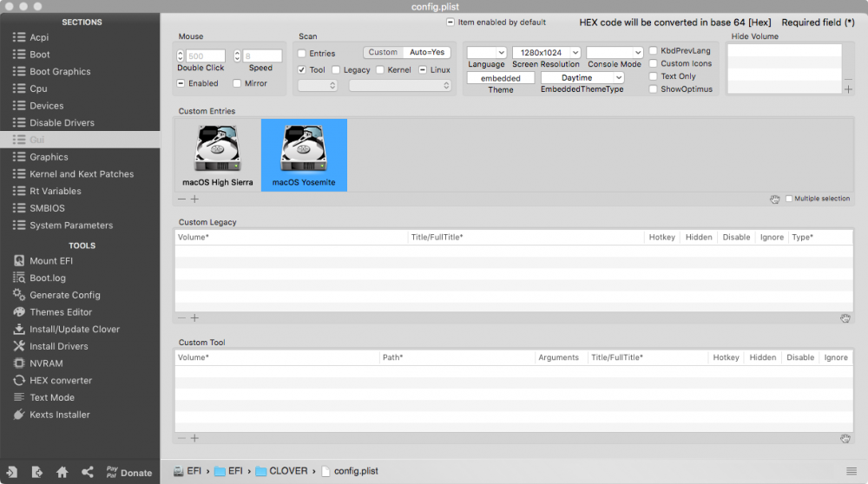Enable the KbdPrevLang checkbox
Screen dimensions: 868x484
point(654,50)
